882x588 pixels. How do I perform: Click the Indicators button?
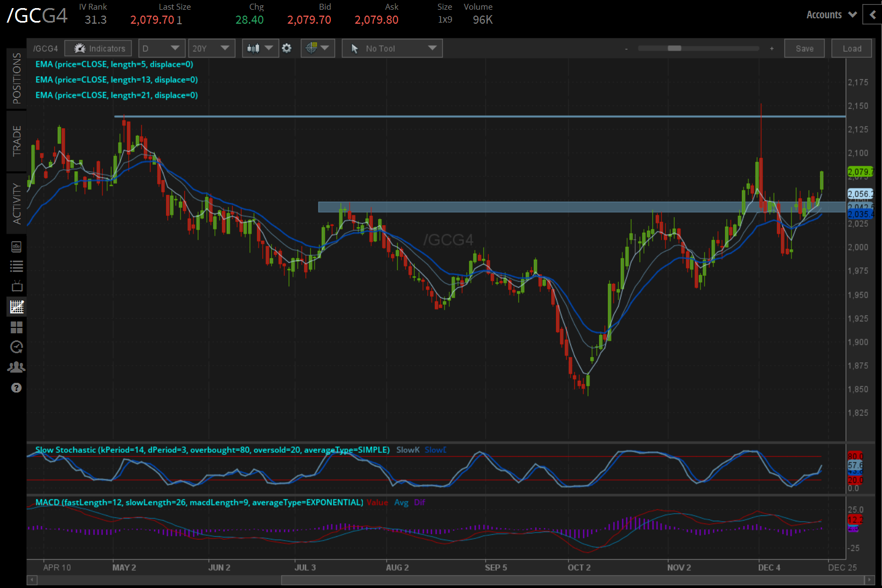(99, 48)
